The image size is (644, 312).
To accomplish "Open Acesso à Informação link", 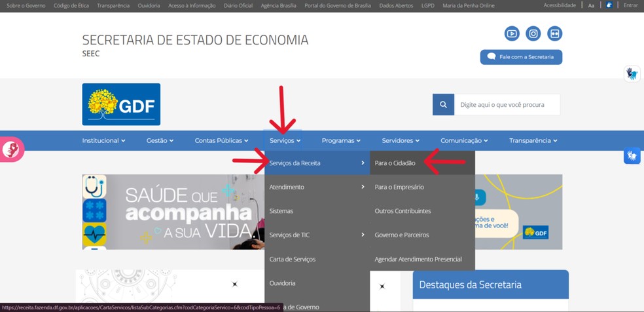I will (192, 6).
